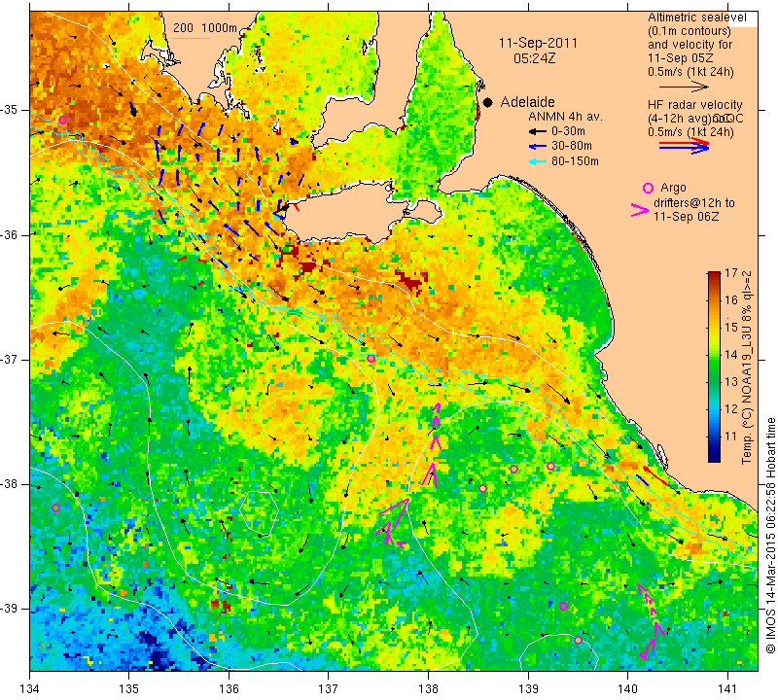Click the Argo float marker near 137.4°E, 37°S
Viewport: 778px width, 700px height.
[x=371, y=358]
